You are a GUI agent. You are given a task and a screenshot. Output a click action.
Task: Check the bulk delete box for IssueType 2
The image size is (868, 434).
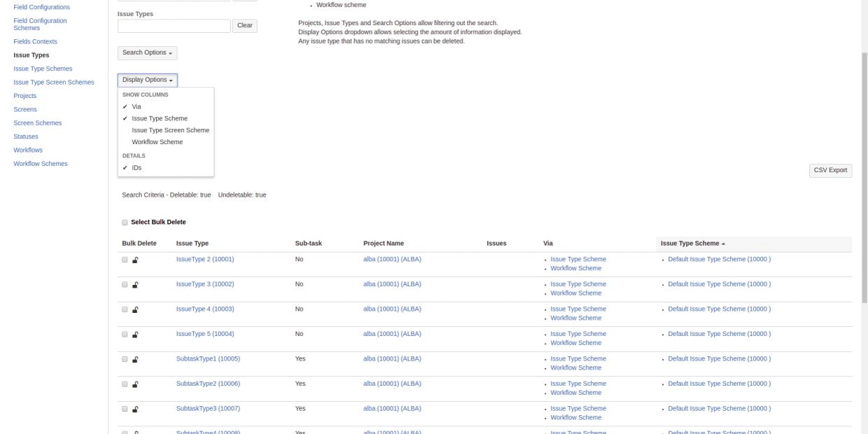[125, 260]
